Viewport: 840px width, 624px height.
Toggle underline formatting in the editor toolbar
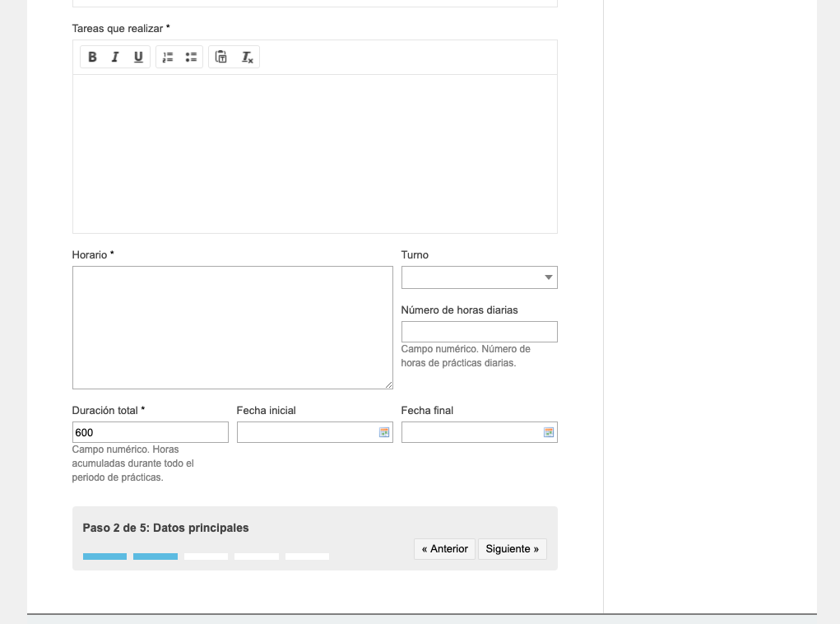coord(138,58)
